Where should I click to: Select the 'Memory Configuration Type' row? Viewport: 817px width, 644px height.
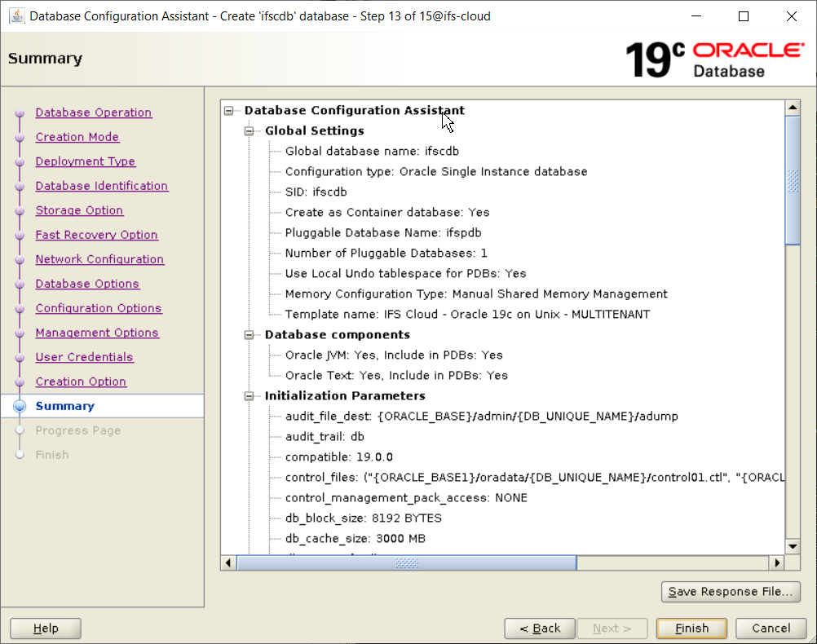(476, 293)
